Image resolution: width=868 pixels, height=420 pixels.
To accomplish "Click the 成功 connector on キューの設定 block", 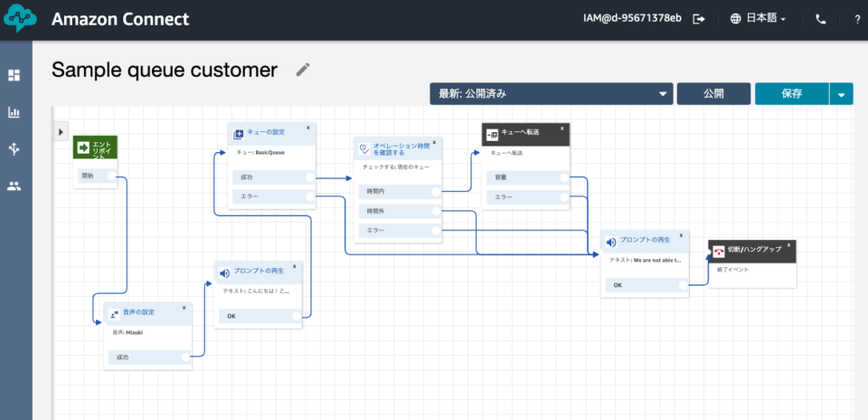I will (x=310, y=177).
